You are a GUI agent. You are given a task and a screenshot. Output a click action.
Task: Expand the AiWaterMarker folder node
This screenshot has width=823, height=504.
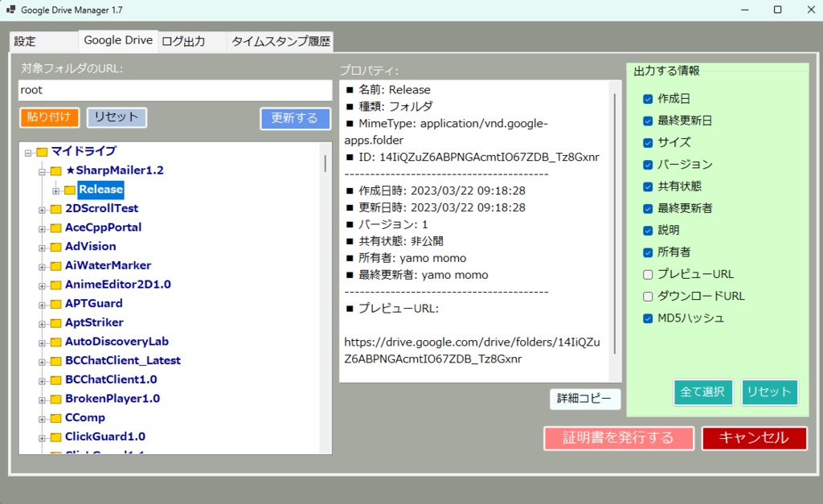pyautogui.click(x=42, y=267)
